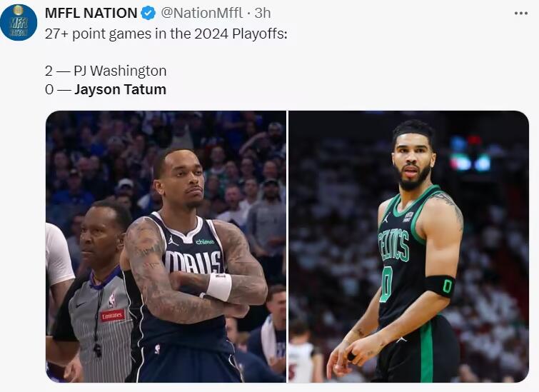
Task: Click the black armband with green 0
Action: 440,286
